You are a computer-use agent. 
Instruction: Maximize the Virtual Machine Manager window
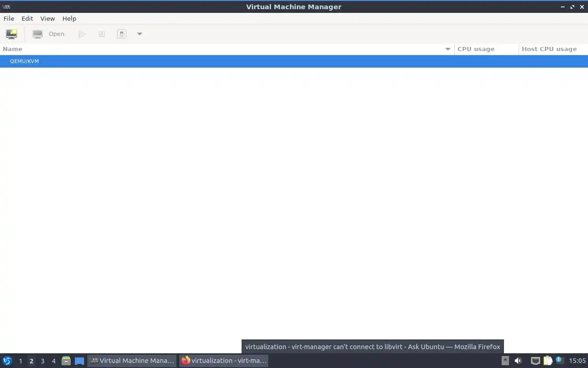572,7
